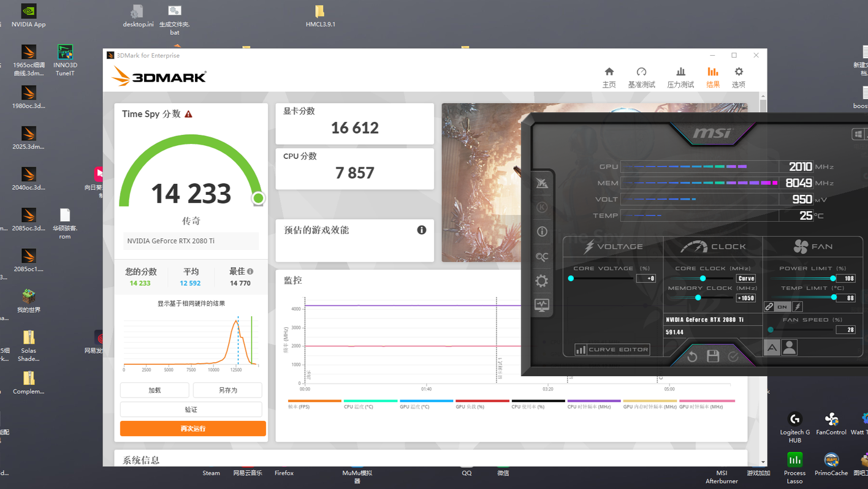Toggle the CPU 温度 chart legend
868x489 pixels.
click(370, 404)
